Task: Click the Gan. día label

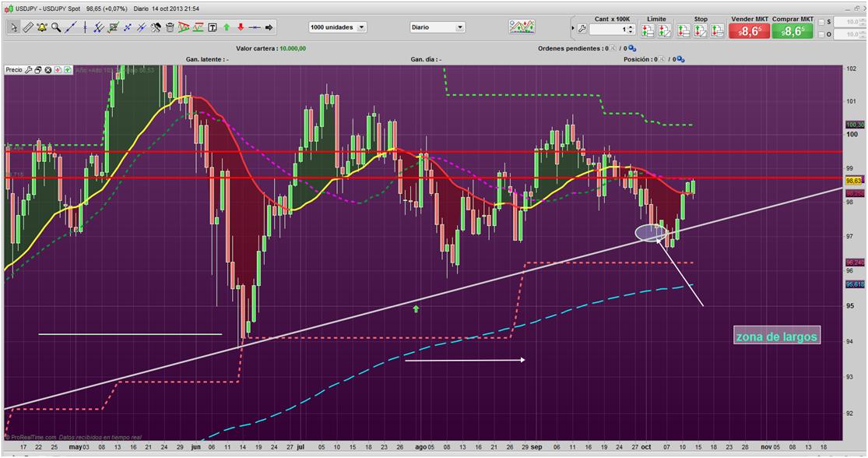Action: pyautogui.click(x=424, y=59)
